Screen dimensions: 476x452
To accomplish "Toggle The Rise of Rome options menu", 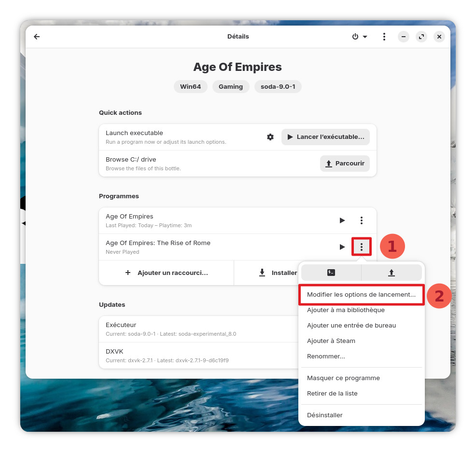I will point(362,247).
